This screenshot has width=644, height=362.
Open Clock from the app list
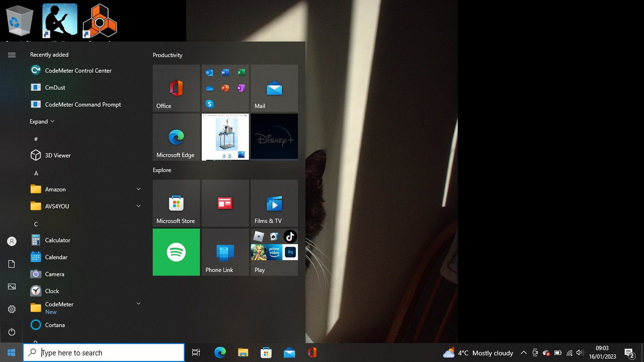tap(86, 291)
